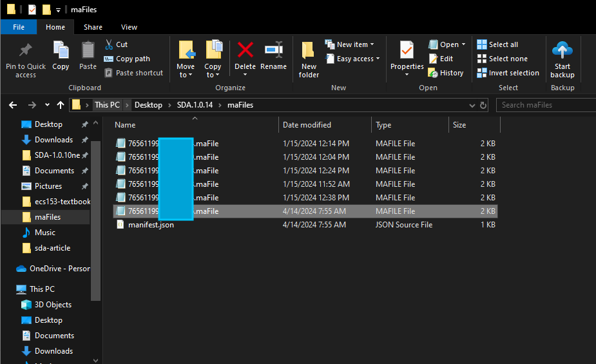Click the Properties dropdown arrow

[x=407, y=75]
